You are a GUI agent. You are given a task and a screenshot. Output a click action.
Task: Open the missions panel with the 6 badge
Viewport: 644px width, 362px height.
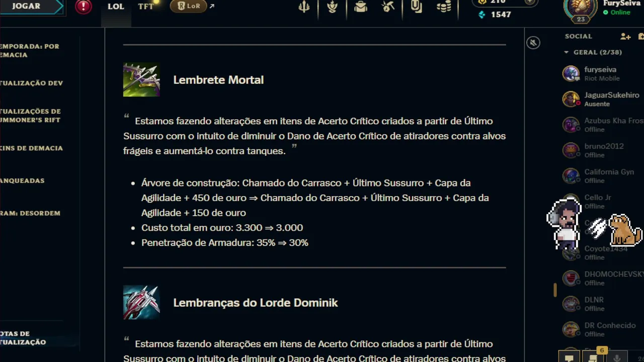click(594, 357)
